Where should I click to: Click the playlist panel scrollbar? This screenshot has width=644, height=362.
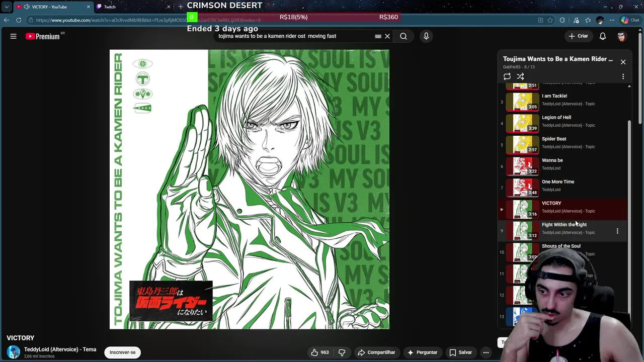tap(629, 201)
